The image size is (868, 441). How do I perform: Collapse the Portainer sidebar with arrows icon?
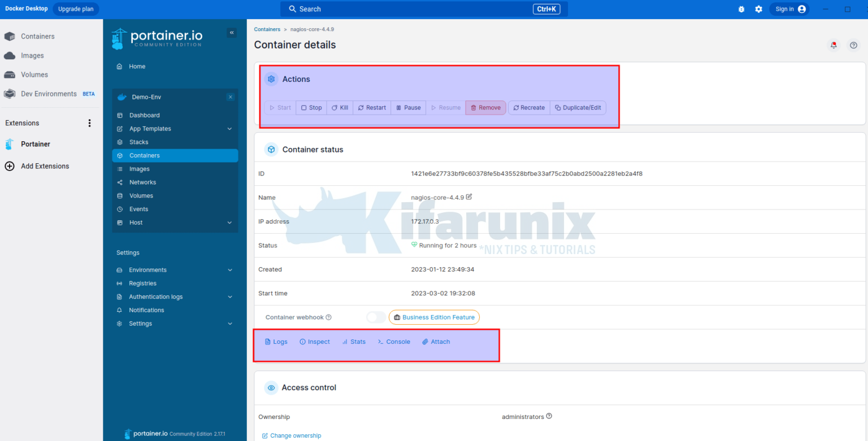232,33
